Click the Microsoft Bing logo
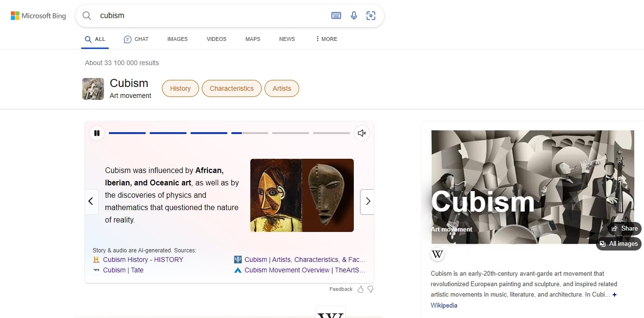 click(38, 16)
